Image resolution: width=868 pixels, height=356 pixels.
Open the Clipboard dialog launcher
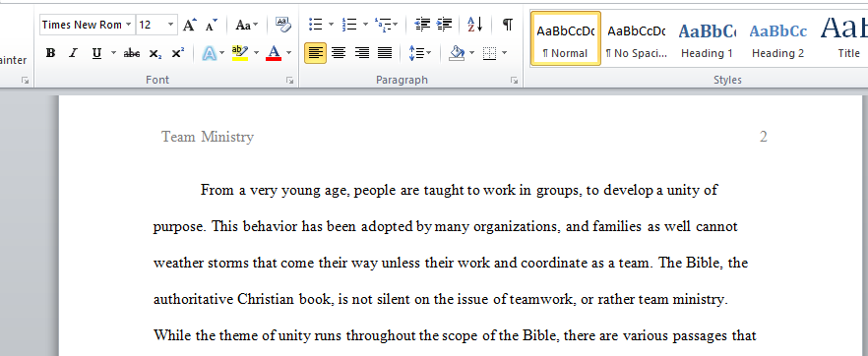point(25,81)
